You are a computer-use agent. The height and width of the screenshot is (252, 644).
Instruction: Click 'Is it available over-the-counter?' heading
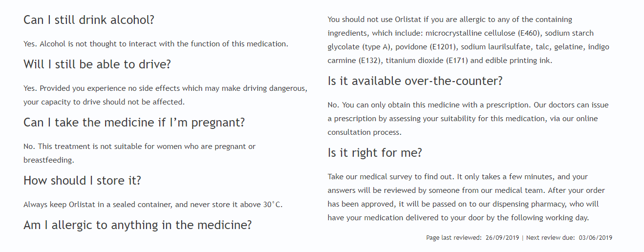[415, 81]
